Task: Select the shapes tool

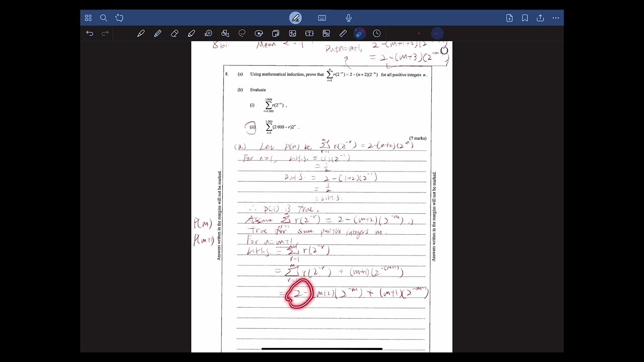Action: pos(225,33)
